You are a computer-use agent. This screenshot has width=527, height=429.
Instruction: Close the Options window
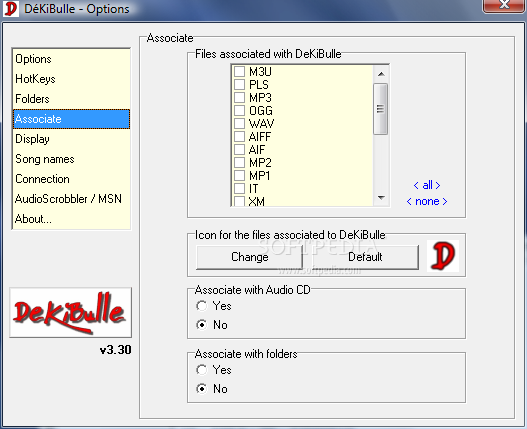coord(504,6)
